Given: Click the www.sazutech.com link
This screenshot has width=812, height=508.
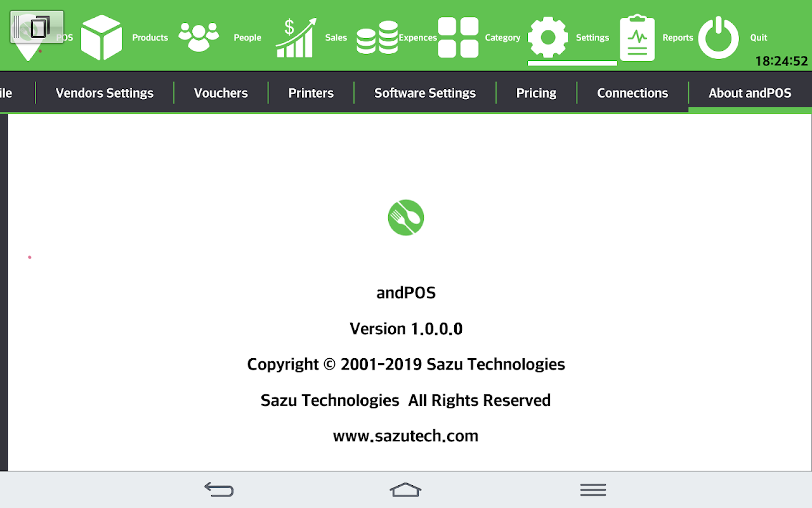Looking at the screenshot, I should point(405,436).
